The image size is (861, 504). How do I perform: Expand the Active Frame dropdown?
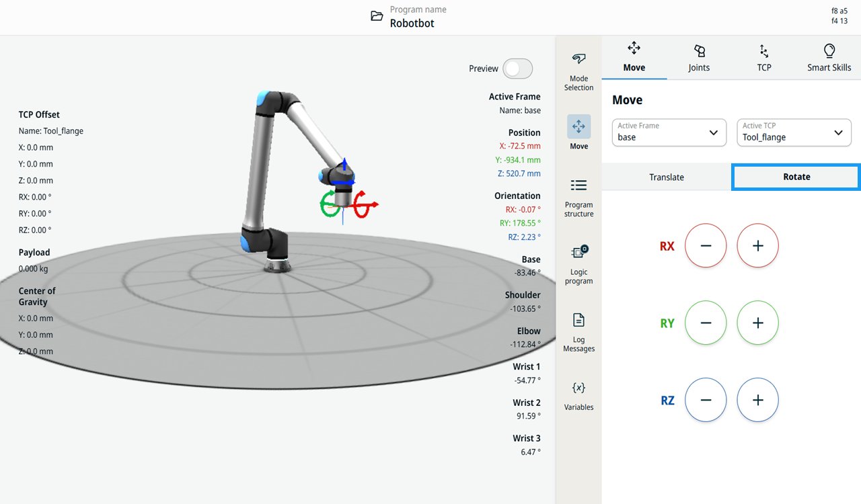tap(669, 132)
